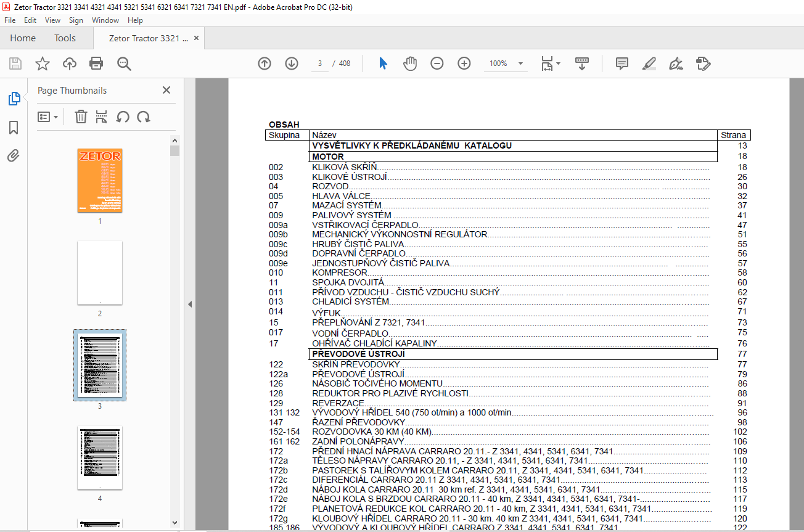Open the Stamp tool icon
The height and width of the screenshot is (532, 804).
pyautogui.click(x=703, y=63)
